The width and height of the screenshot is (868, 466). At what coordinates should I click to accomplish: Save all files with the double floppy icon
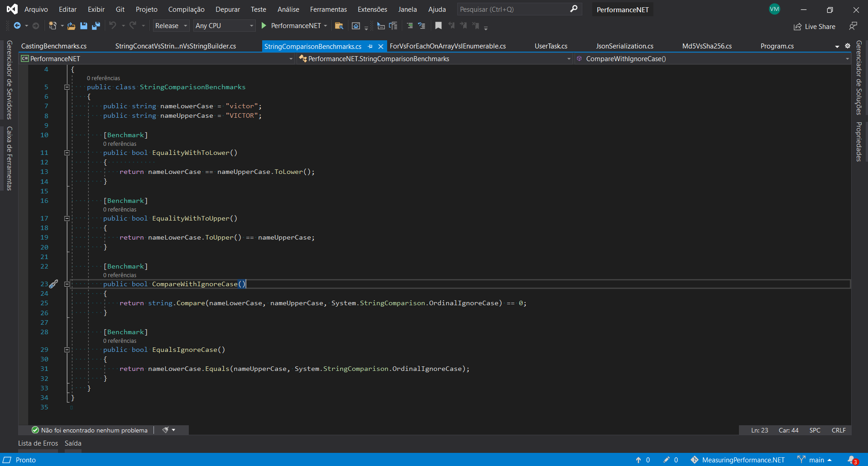(x=96, y=26)
